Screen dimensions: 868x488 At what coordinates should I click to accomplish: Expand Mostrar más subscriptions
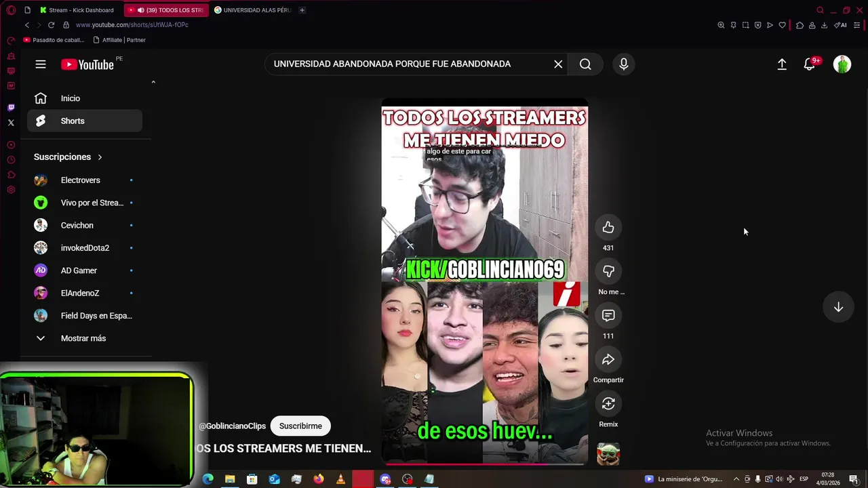tap(85, 338)
